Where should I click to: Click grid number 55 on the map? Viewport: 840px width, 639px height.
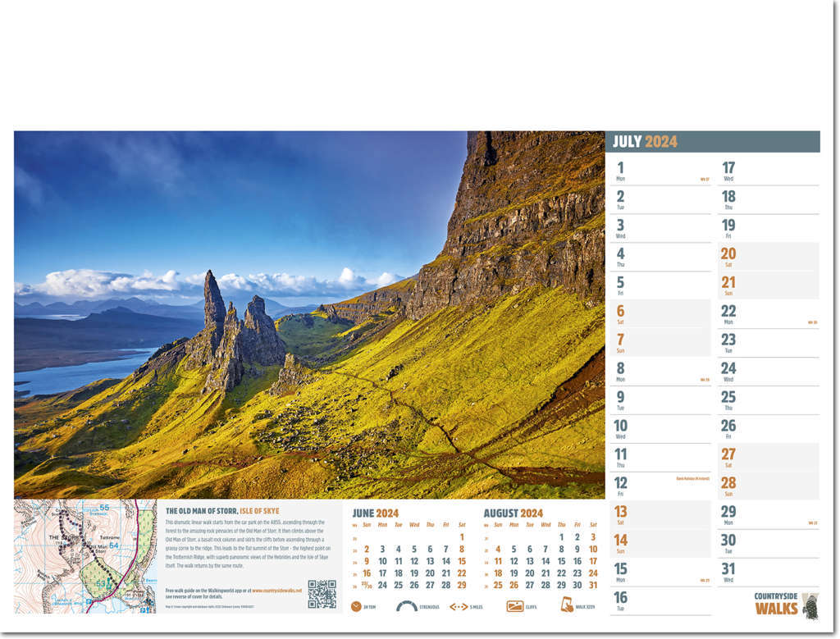[104, 507]
